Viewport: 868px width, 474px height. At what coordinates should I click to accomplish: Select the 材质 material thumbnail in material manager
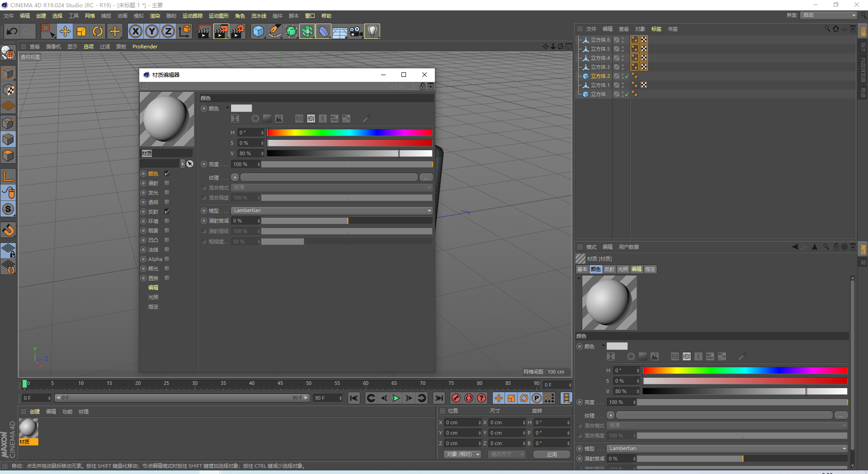[x=28, y=432]
